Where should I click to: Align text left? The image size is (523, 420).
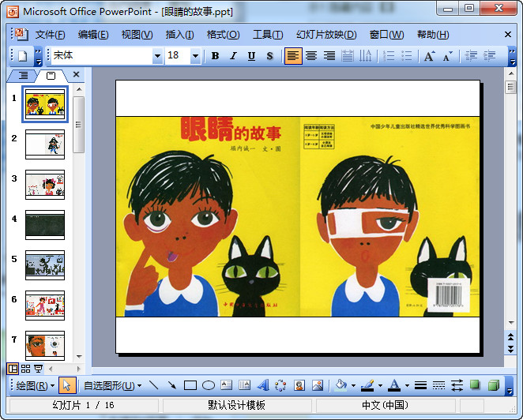293,56
